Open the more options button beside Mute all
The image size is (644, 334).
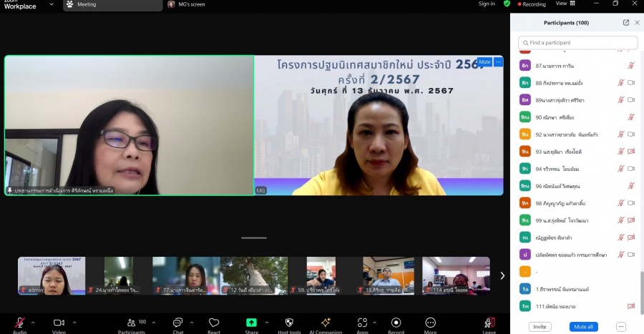[620, 327]
